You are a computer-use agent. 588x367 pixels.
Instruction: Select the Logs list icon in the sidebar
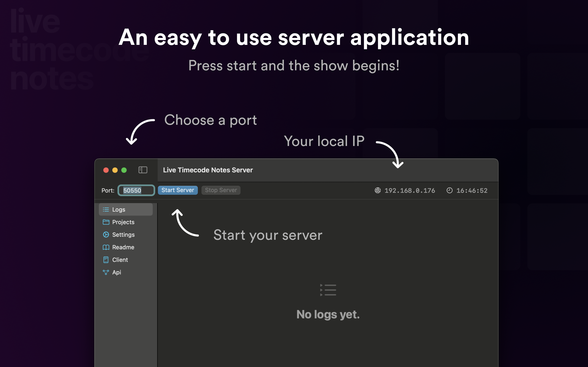pos(106,209)
